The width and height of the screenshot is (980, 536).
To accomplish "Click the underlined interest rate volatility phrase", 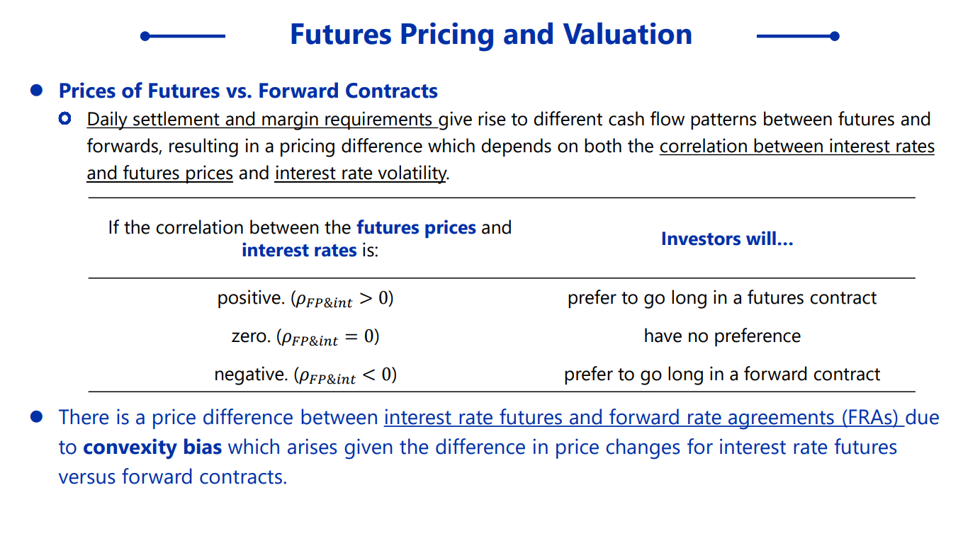I will (x=361, y=173).
